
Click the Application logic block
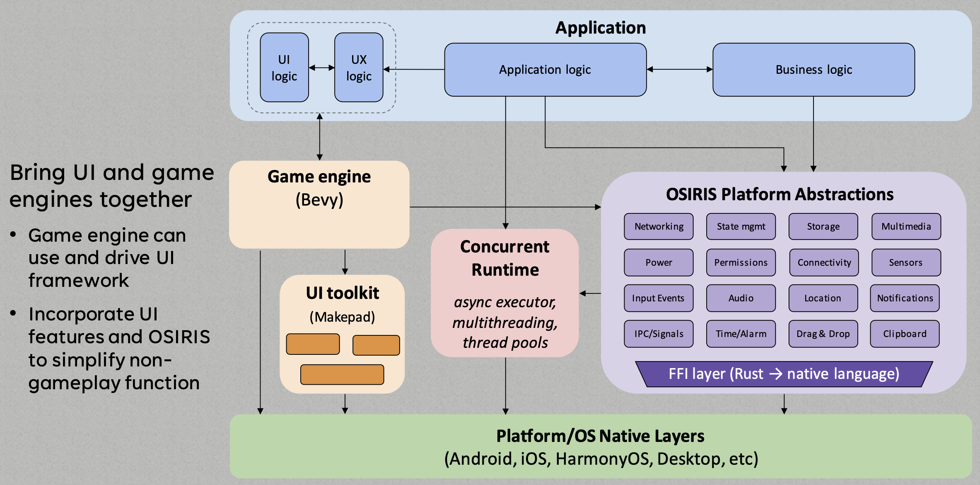tap(545, 70)
